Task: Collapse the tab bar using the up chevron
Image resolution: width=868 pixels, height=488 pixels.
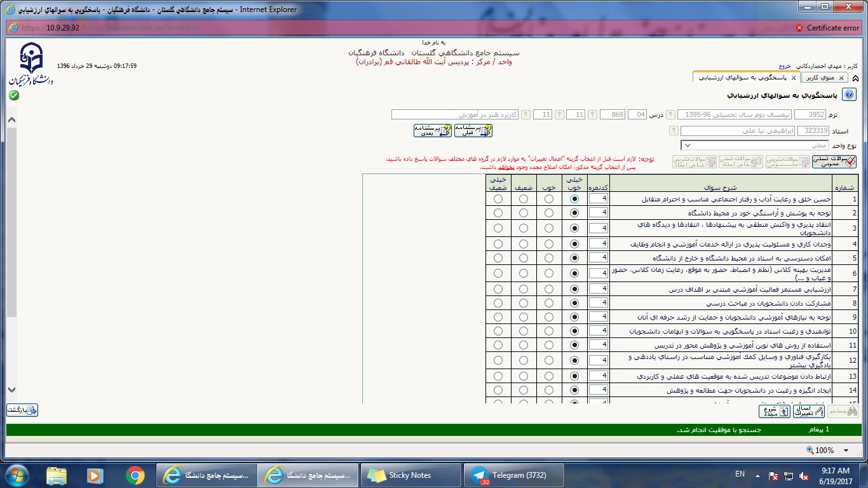Action: pyautogui.click(x=855, y=78)
